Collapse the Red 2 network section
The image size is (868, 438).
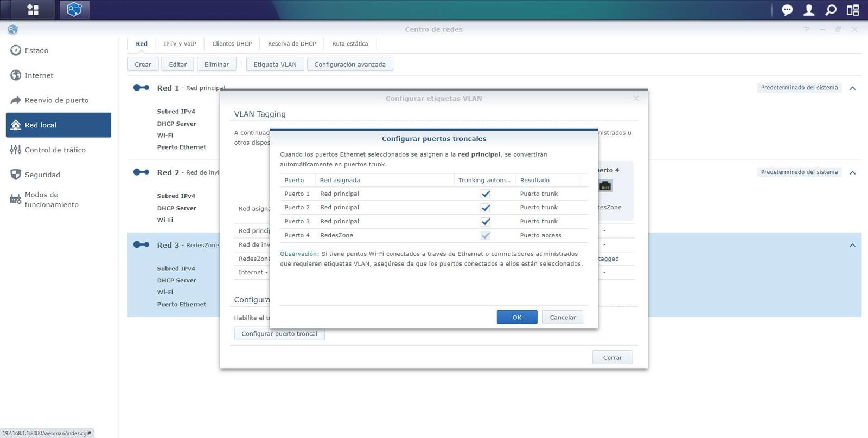tap(852, 173)
